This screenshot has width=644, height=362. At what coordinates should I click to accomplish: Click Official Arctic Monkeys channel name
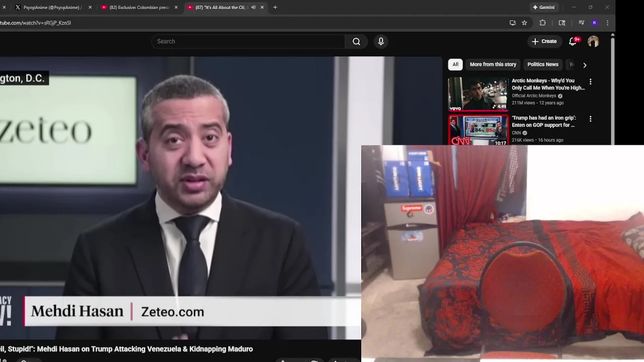pos(534,96)
